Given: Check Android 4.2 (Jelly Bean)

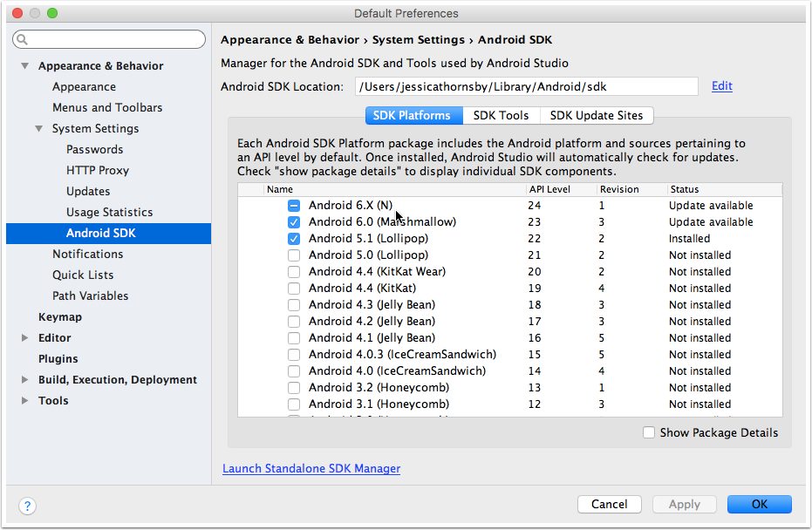Looking at the screenshot, I should 294,322.
